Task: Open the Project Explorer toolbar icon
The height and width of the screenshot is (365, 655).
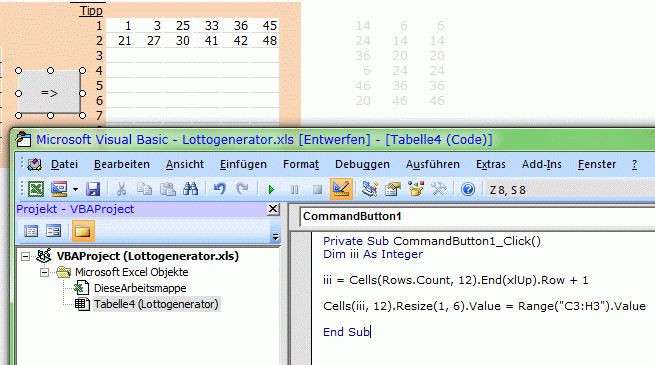Action: pyautogui.click(x=370, y=190)
